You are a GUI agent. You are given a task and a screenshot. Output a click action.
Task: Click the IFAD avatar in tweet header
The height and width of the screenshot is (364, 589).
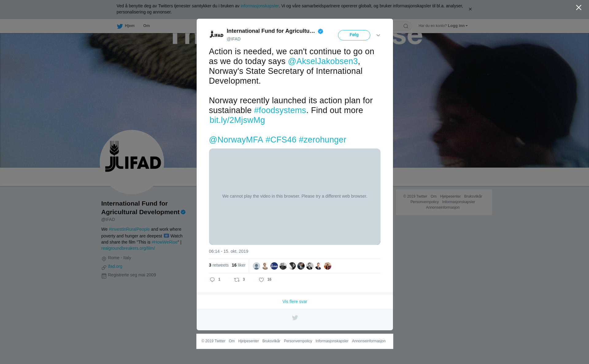click(216, 35)
